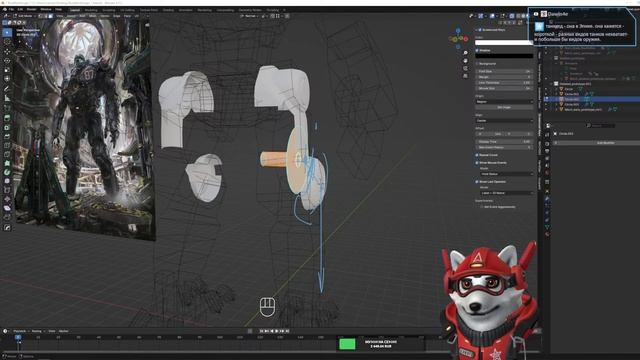Switch to the Modeling workspace tab
640x360 pixels.
pyautogui.click(x=91, y=10)
